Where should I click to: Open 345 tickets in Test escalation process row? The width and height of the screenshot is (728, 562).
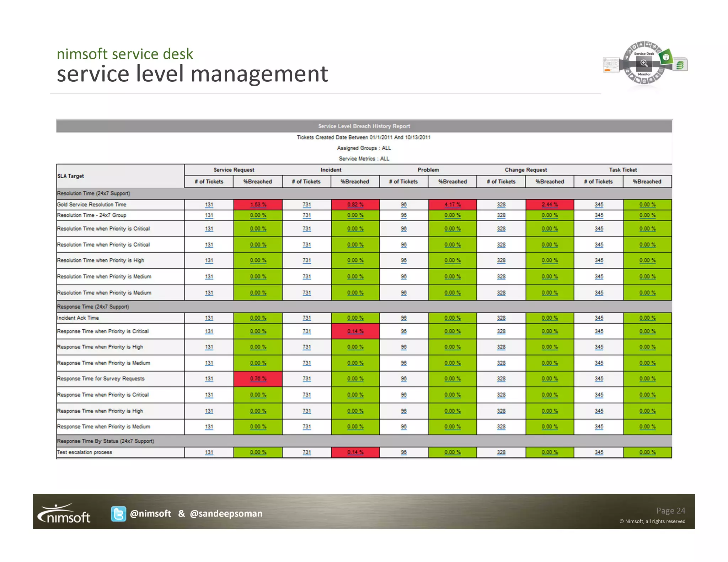click(599, 452)
